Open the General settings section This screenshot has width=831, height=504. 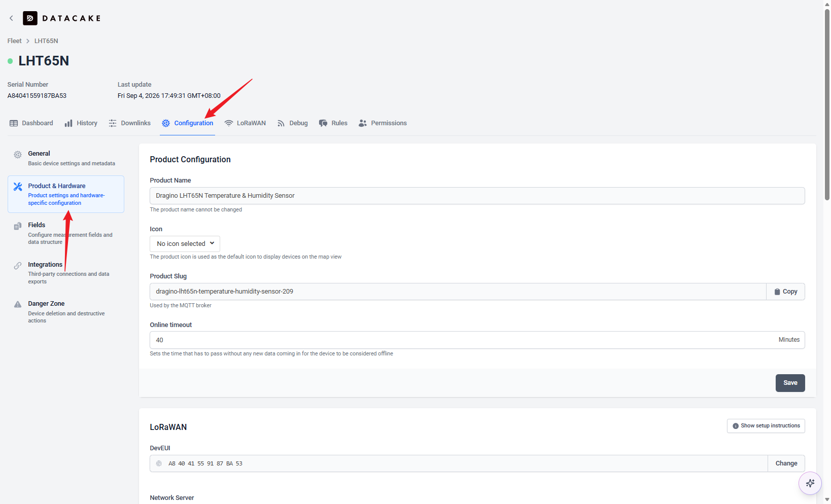click(66, 158)
